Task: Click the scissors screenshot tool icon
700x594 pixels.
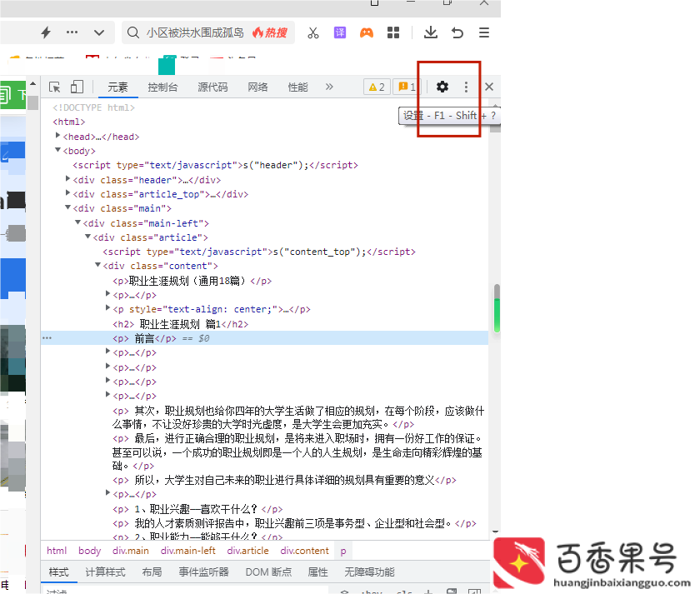Action: click(313, 32)
